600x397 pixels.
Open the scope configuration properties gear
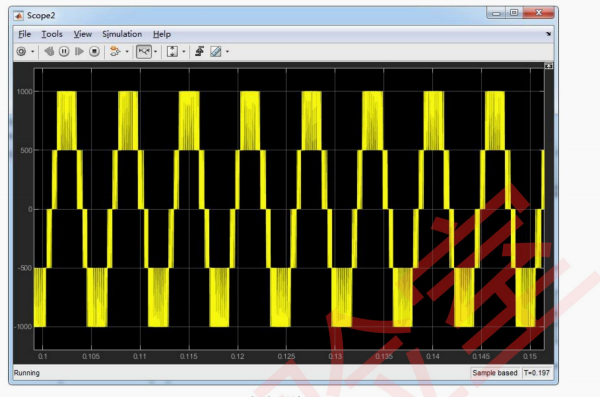point(21,51)
